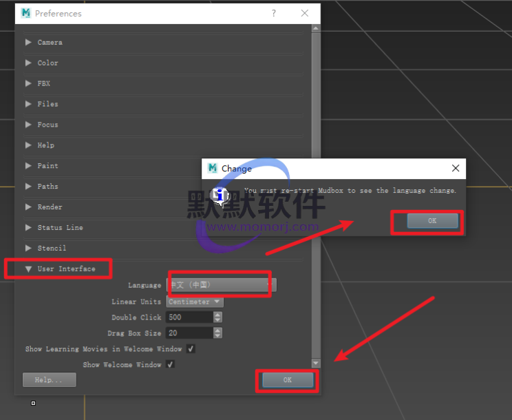Open the Linear Units Centimeter dropdown
This screenshot has width=512, height=420.
(195, 302)
